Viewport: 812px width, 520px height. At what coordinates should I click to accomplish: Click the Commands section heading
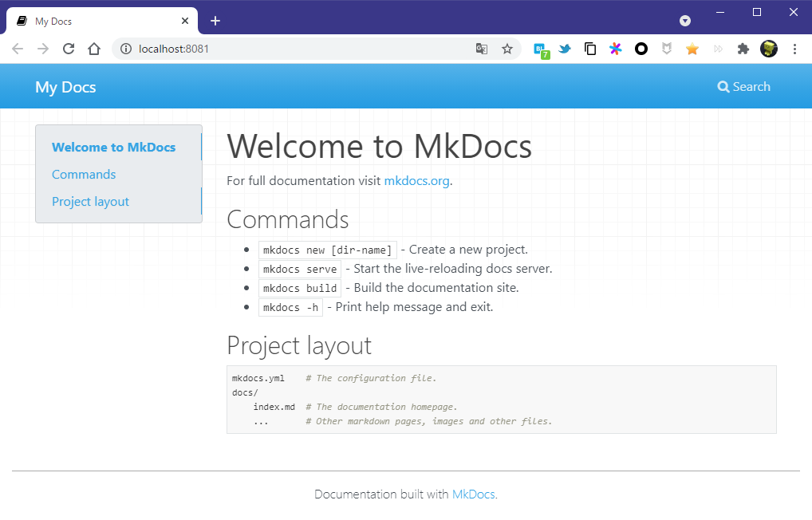coord(287,219)
